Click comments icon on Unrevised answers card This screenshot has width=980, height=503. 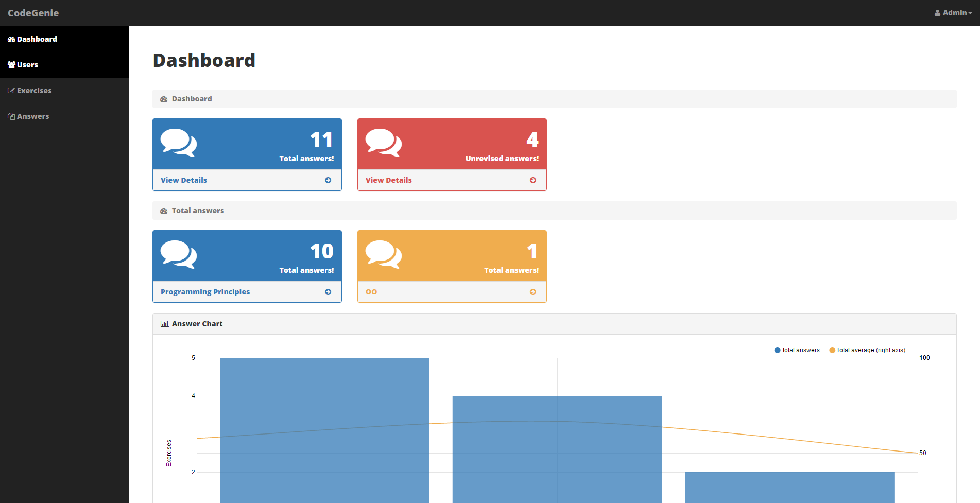coord(384,143)
